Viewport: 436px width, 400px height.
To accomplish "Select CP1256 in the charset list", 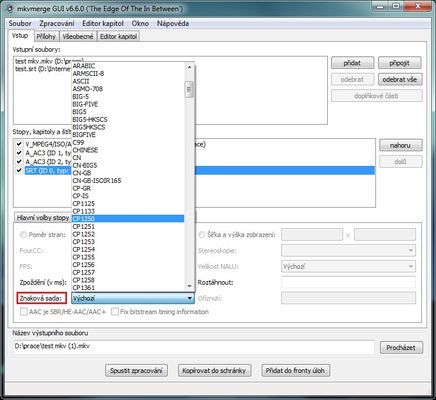I will (128, 265).
